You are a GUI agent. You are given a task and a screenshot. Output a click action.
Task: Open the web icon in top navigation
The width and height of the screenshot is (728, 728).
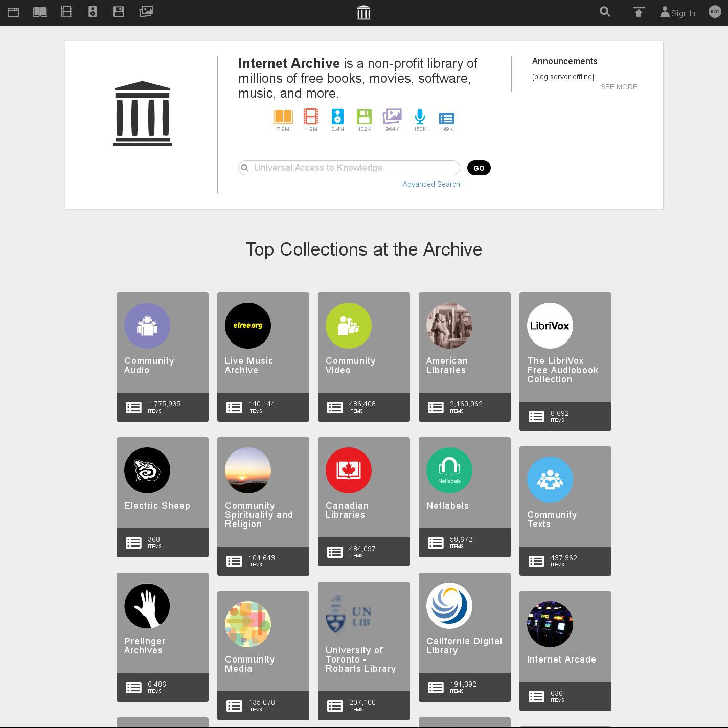click(13, 12)
